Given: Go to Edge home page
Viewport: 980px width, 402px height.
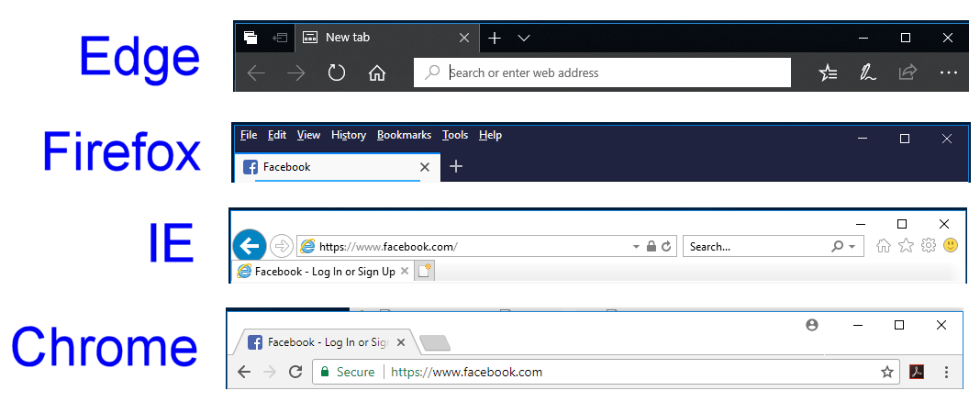Looking at the screenshot, I should 377,73.
